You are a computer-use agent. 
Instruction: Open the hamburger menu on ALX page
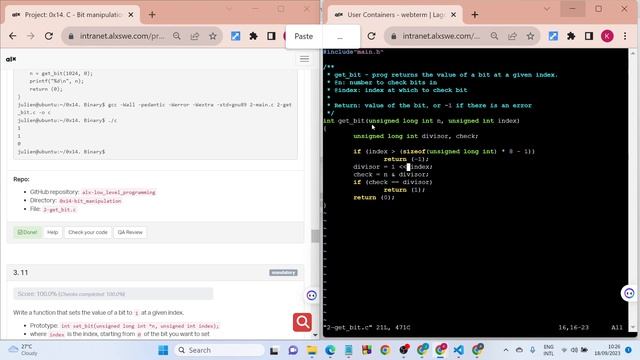pos(304,59)
